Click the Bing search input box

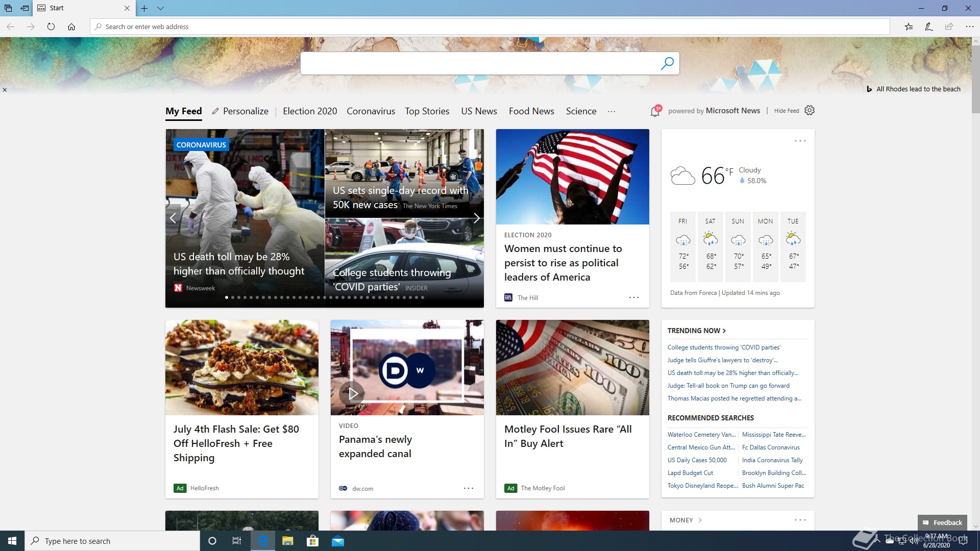479,63
